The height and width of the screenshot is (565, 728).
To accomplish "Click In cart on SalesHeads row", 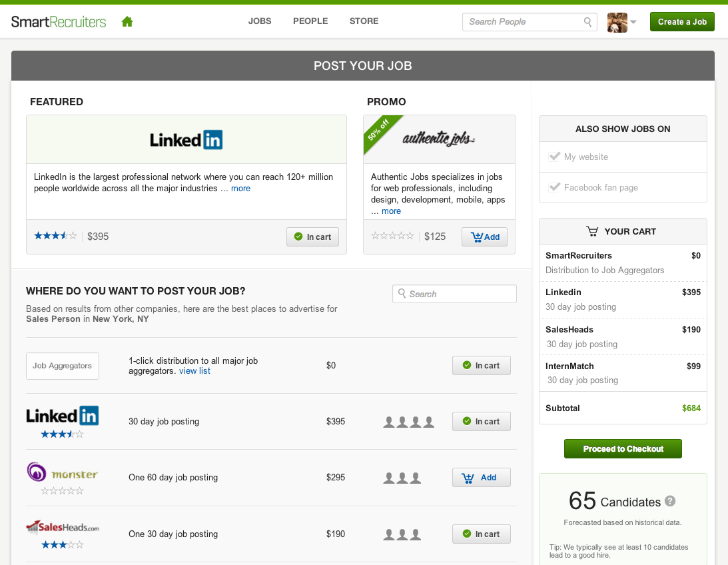I will coord(482,534).
